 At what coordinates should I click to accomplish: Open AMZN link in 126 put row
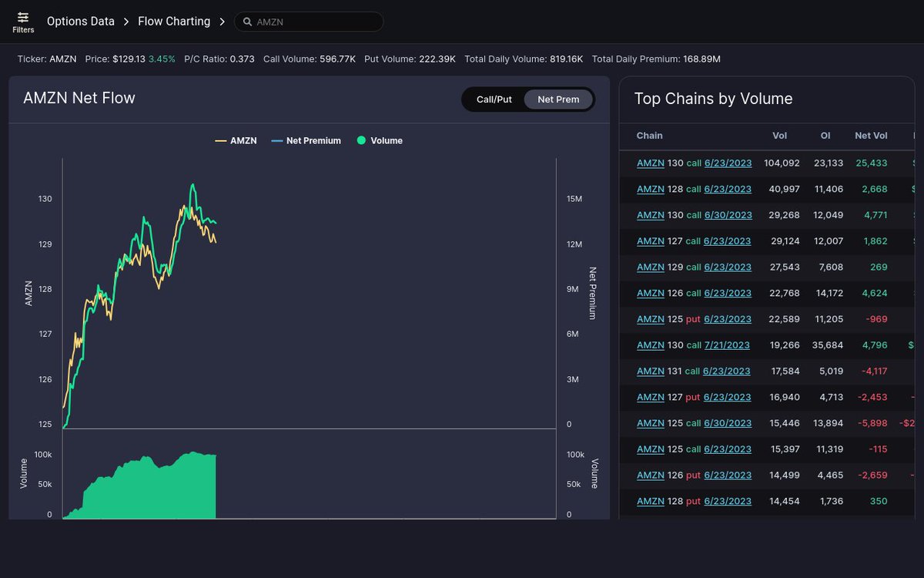point(651,476)
